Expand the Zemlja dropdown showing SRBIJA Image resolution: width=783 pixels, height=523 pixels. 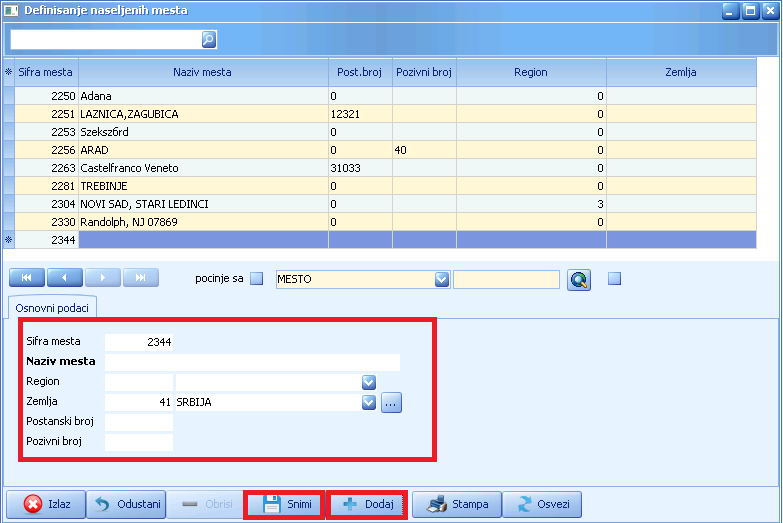[369, 402]
